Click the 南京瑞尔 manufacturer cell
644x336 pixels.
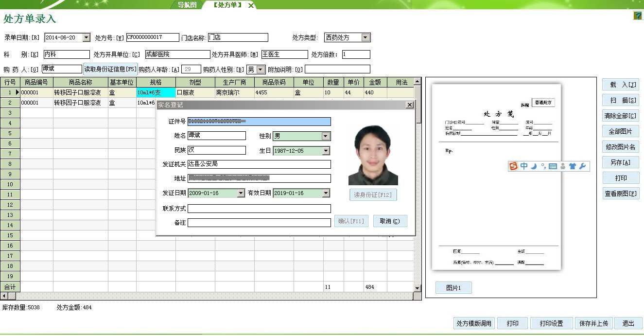[235, 92]
